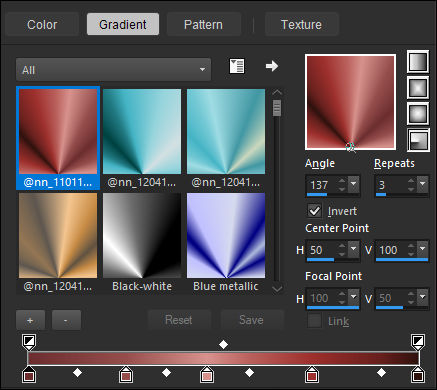This screenshot has height=390, width=437.
Task: Click the gradient list scroll down arrow
Action: tap(277, 288)
